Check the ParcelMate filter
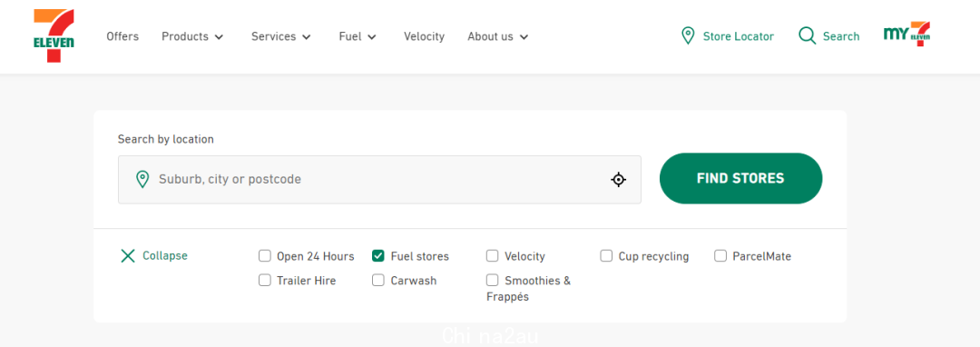Screen dimensions: 980x347 pos(720,256)
